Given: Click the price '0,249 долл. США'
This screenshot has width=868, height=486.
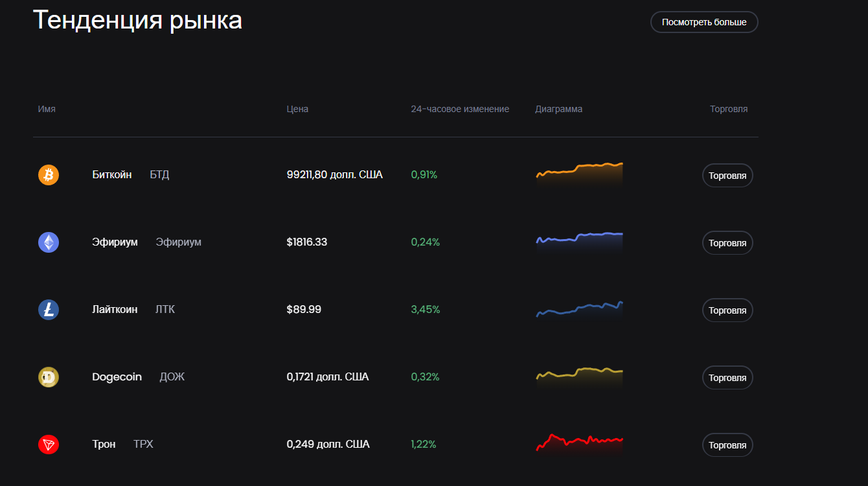Looking at the screenshot, I should point(328,444).
